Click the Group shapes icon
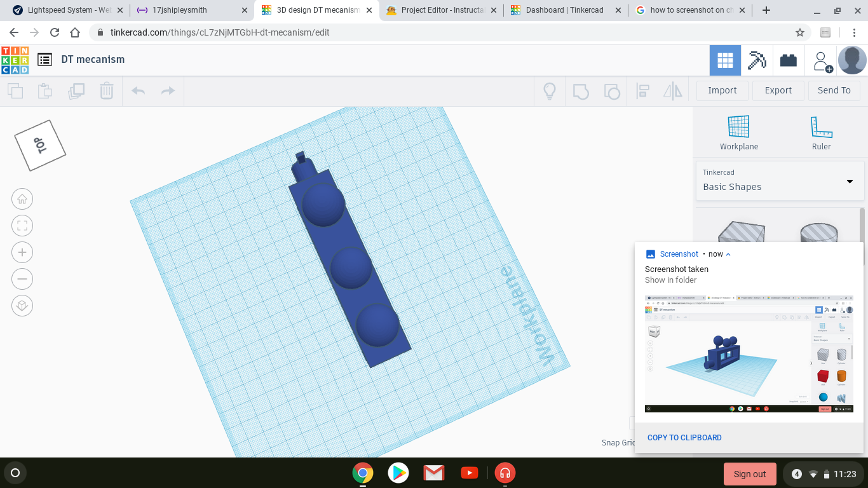This screenshot has width=868, height=488. 581,91
